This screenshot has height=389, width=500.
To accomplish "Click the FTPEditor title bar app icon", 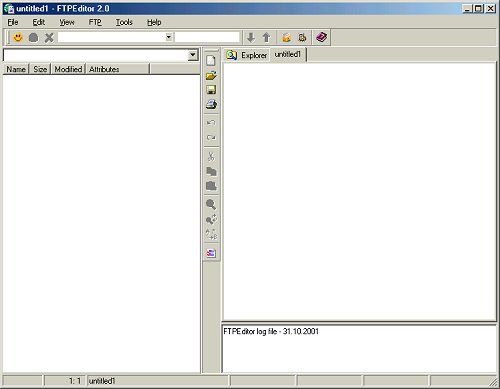I will pos(9,9).
